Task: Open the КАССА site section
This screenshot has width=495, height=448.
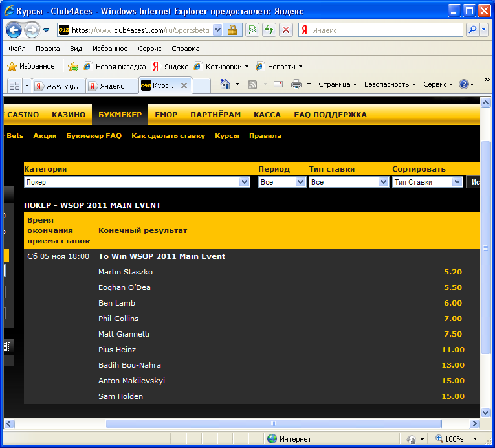Action: pyautogui.click(x=267, y=115)
